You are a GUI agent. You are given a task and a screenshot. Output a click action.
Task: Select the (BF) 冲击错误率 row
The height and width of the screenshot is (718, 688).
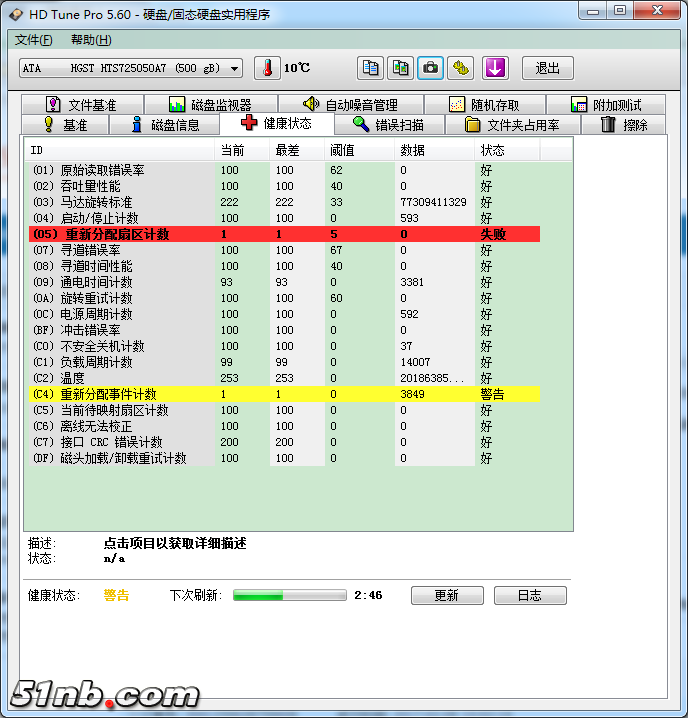(x=284, y=330)
